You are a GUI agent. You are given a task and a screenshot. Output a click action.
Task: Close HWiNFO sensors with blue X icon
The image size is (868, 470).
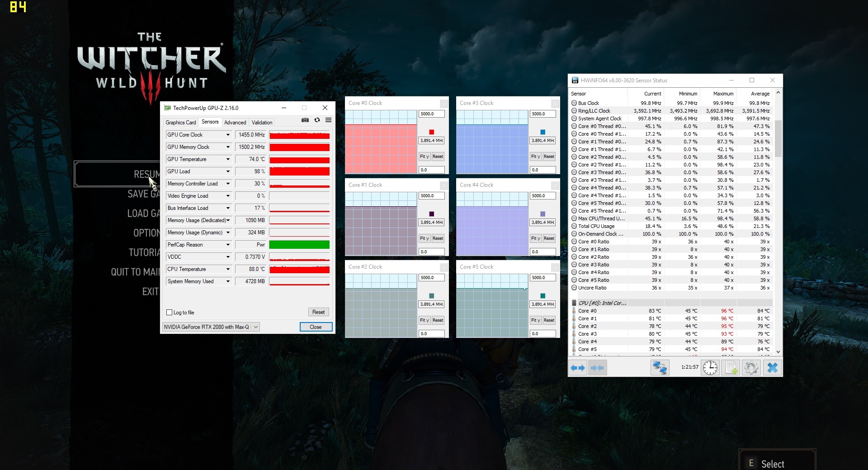pos(772,368)
